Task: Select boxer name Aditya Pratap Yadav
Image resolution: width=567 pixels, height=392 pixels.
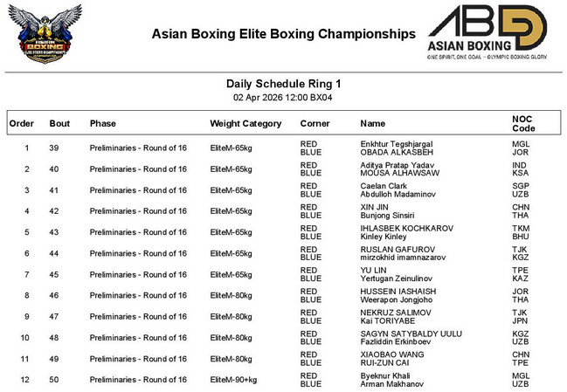Action: 398,164
